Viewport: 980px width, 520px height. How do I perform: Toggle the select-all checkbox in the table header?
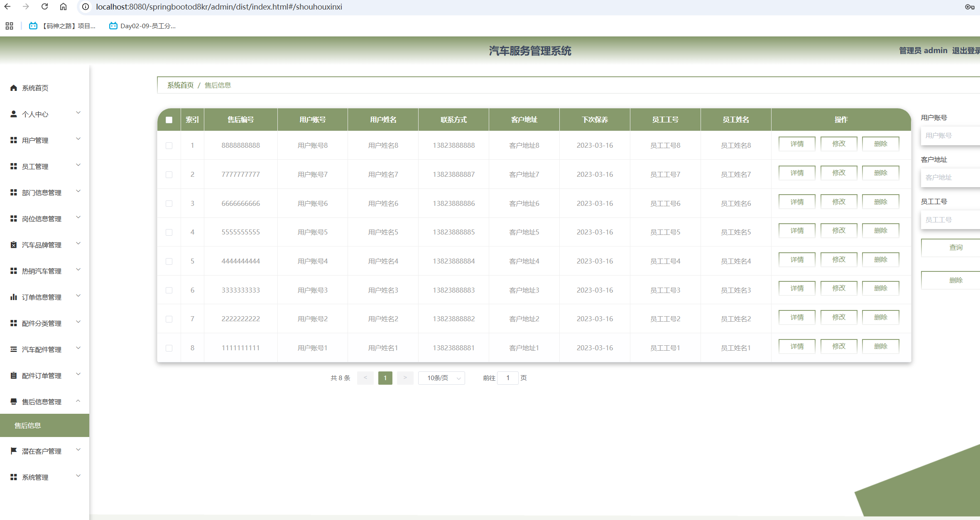(169, 120)
